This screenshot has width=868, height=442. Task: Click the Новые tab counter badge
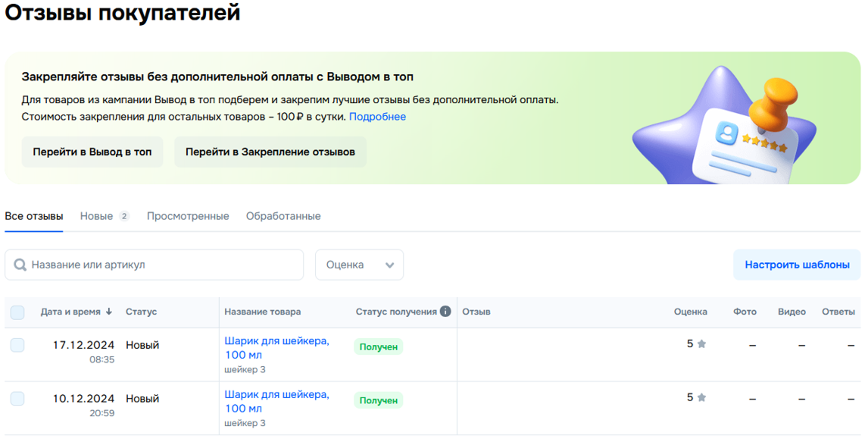(124, 216)
